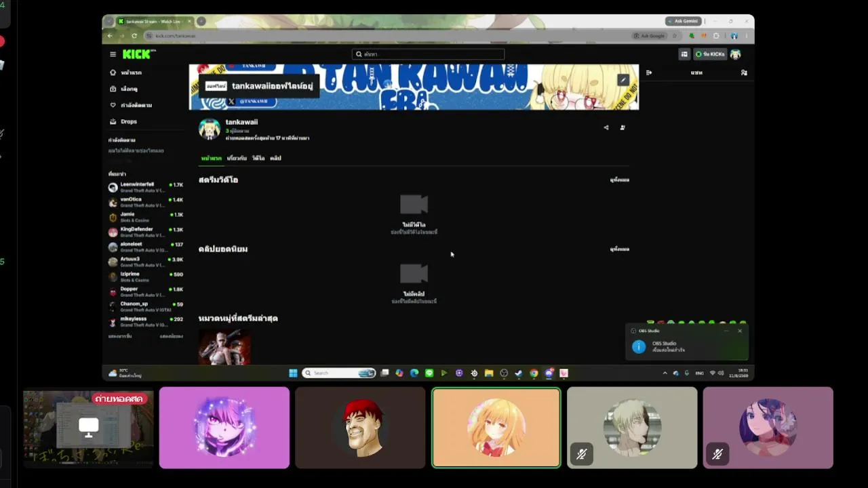
Task: Click the Ask Gemini button
Action: [682, 21]
